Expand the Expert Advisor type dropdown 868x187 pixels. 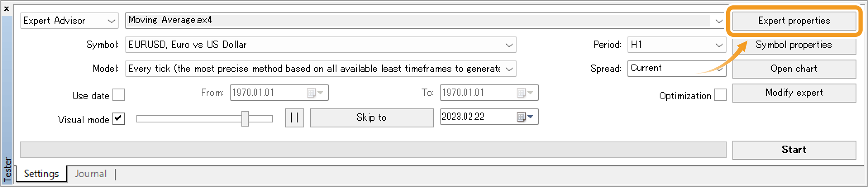[x=111, y=21]
